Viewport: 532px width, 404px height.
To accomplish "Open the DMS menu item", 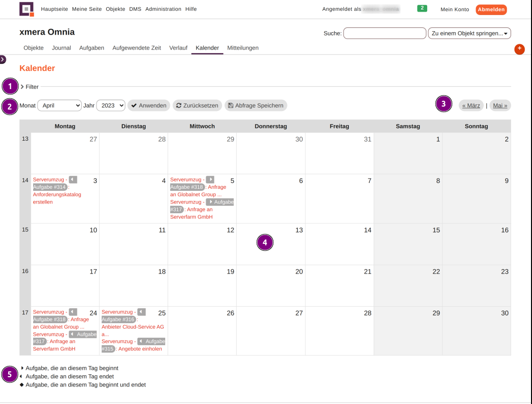I will pyautogui.click(x=135, y=9).
